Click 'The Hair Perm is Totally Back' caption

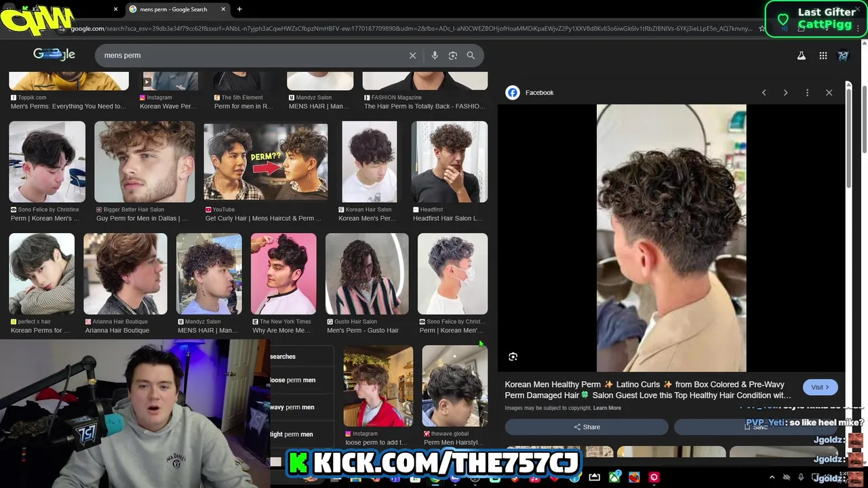point(425,106)
